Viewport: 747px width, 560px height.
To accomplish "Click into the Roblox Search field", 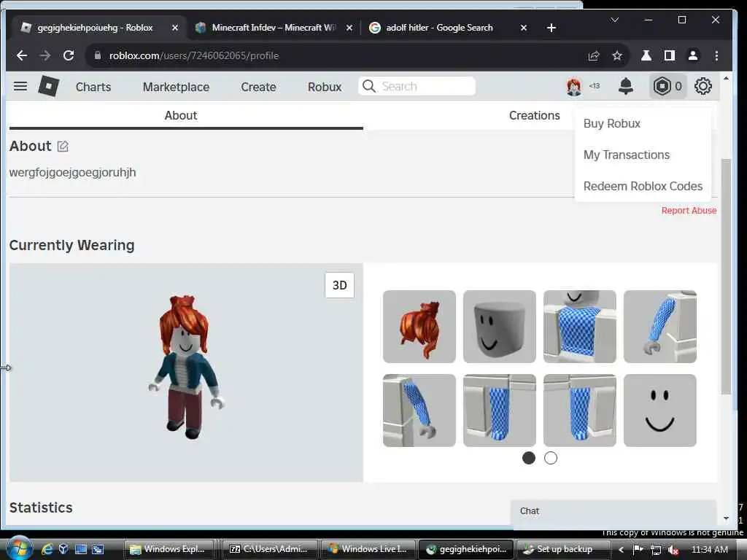I will pyautogui.click(x=417, y=86).
